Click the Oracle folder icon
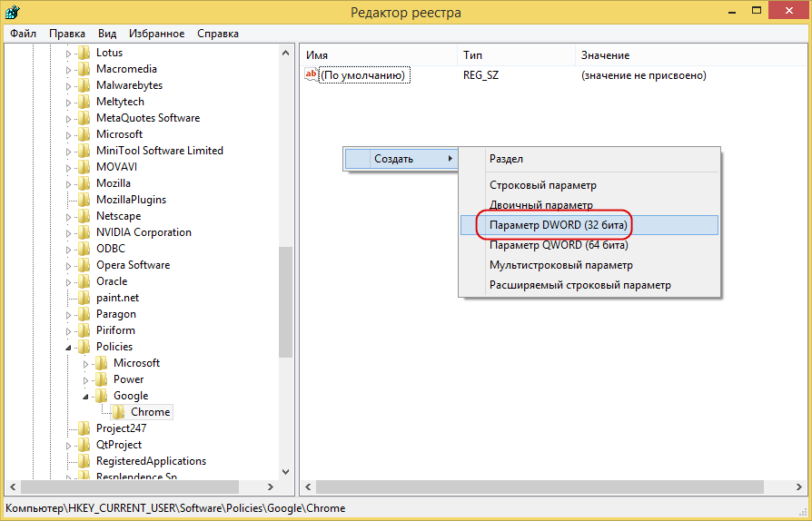Viewport: 812px width, 521px height. coord(84,281)
